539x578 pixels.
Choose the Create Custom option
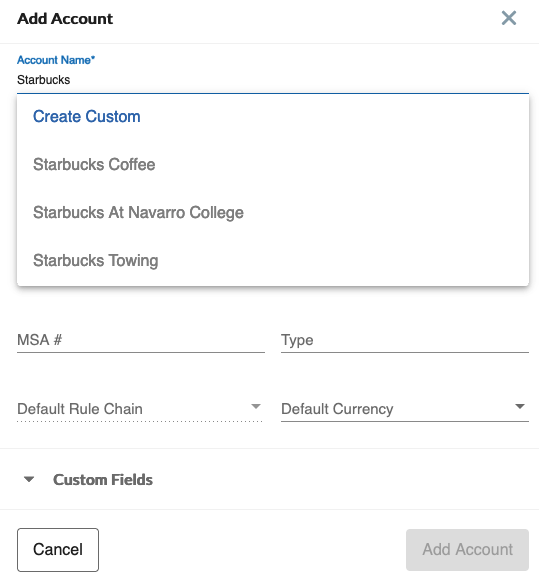click(x=273, y=116)
